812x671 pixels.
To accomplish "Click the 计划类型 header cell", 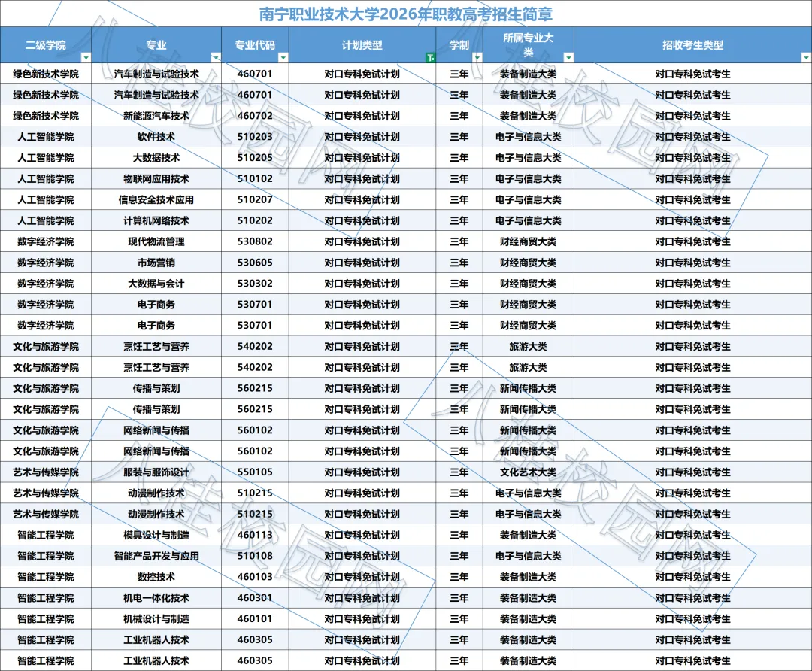I will click(x=362, y=45).
